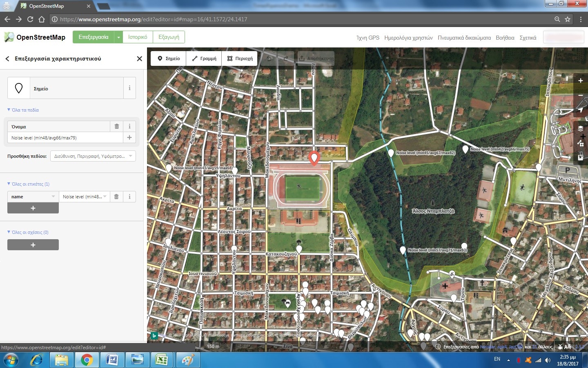Select the Σημείο (Point) drawing tool
The image size is (588, 368).
click(169, 58)
